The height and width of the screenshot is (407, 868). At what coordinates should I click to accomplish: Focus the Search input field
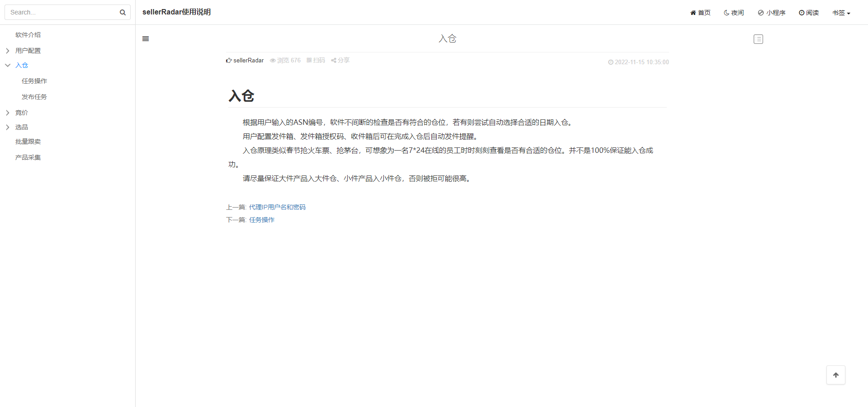(x=67, y=12)
